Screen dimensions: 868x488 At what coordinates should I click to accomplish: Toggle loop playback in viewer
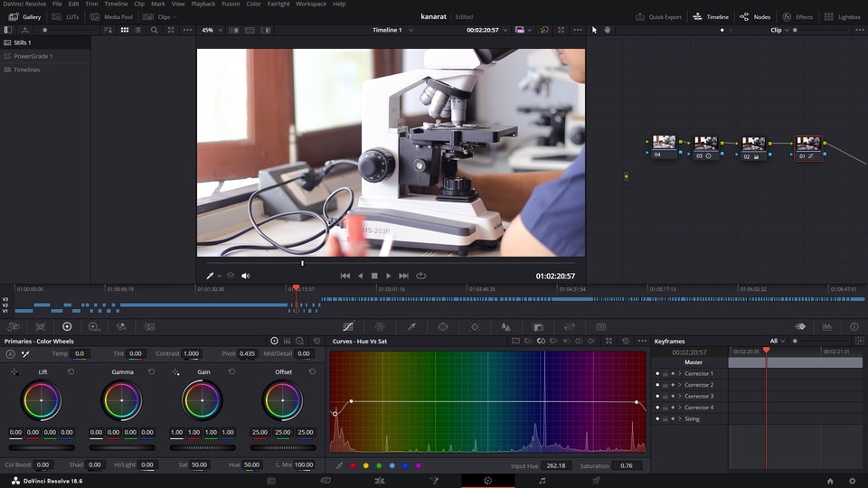click(421, 276)
